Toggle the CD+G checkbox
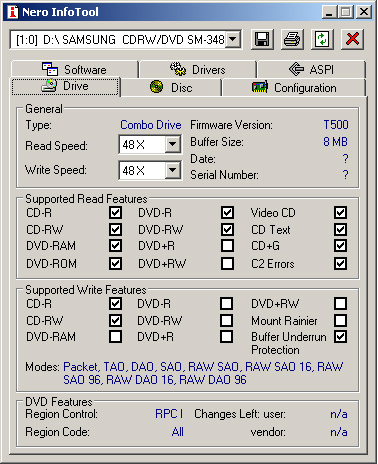 (x=340, y=246)
